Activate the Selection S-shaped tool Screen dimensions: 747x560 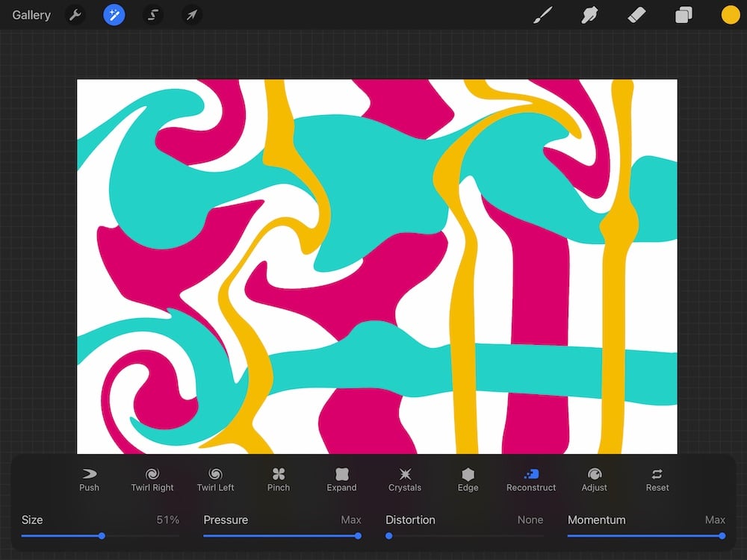point(152,15)
